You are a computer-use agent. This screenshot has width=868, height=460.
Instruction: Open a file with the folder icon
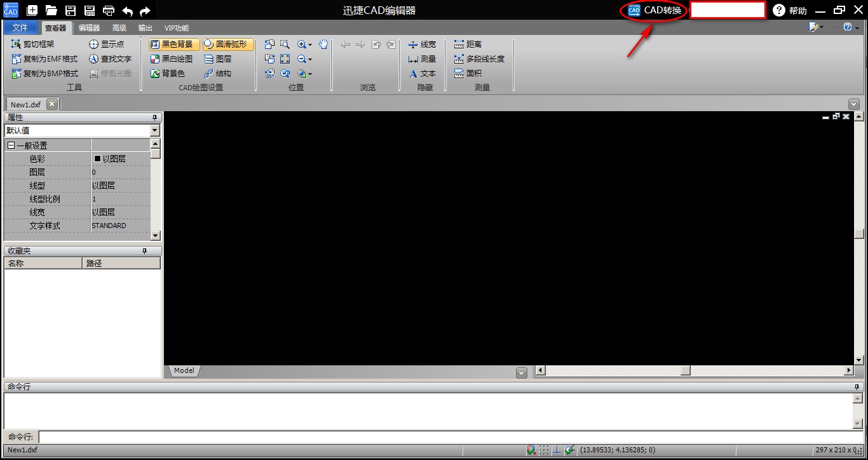click(x=51, y=10)
